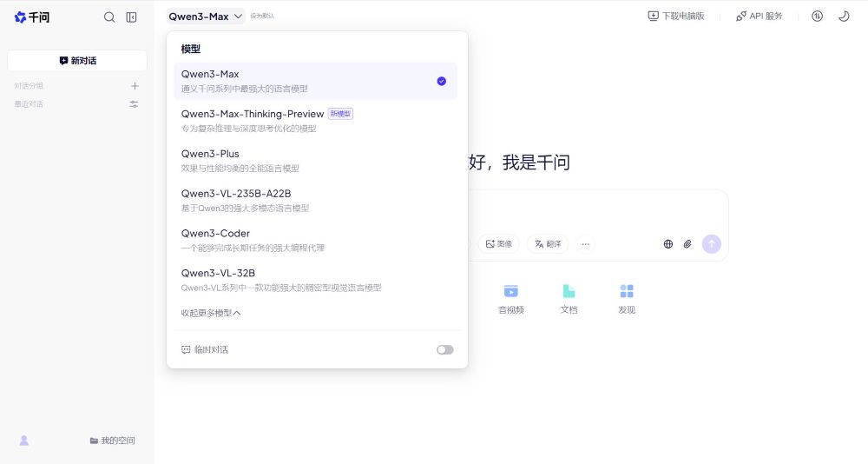Image resolution: width=868 pixels, height=464 pixels.
Task: Click 下载电脑版 download button
Action: [x=676, y=16]
